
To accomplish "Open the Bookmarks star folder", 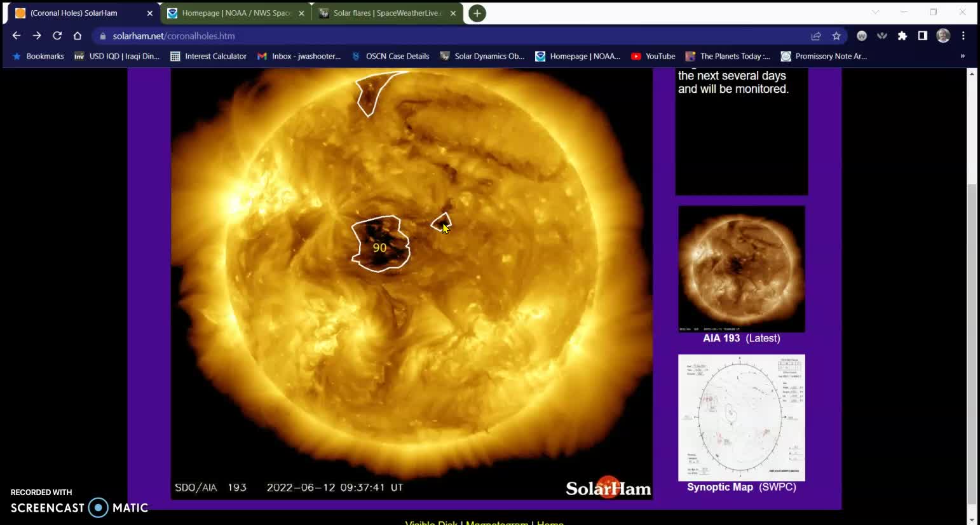I will (38, 57).
